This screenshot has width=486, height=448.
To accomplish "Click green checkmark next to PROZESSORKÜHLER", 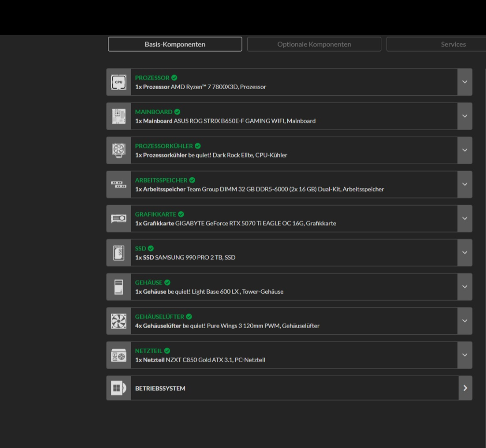I will pyautogui.click(x=198, y=146).
